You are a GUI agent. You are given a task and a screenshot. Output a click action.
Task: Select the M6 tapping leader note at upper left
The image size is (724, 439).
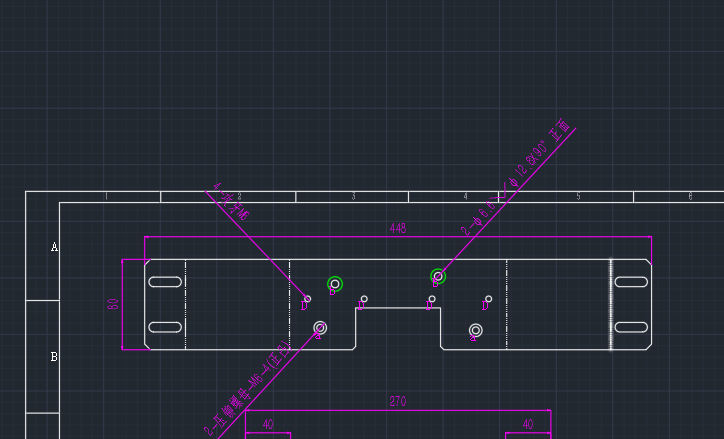pos(232,201)
